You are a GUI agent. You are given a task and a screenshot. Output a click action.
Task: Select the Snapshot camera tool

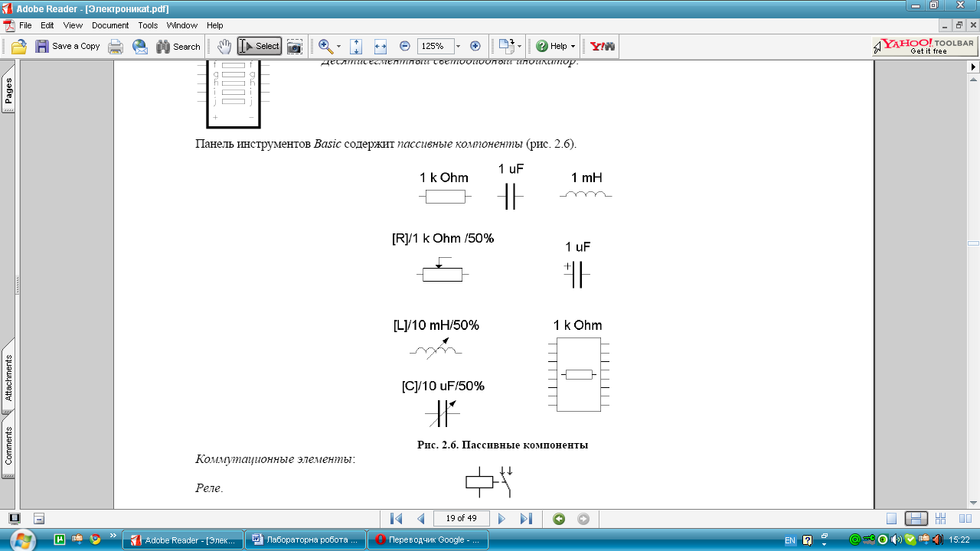[294, 47]
